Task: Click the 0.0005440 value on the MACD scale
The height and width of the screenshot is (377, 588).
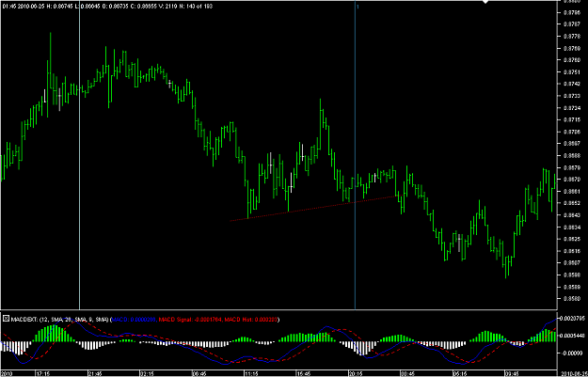Action: (572, 336)
